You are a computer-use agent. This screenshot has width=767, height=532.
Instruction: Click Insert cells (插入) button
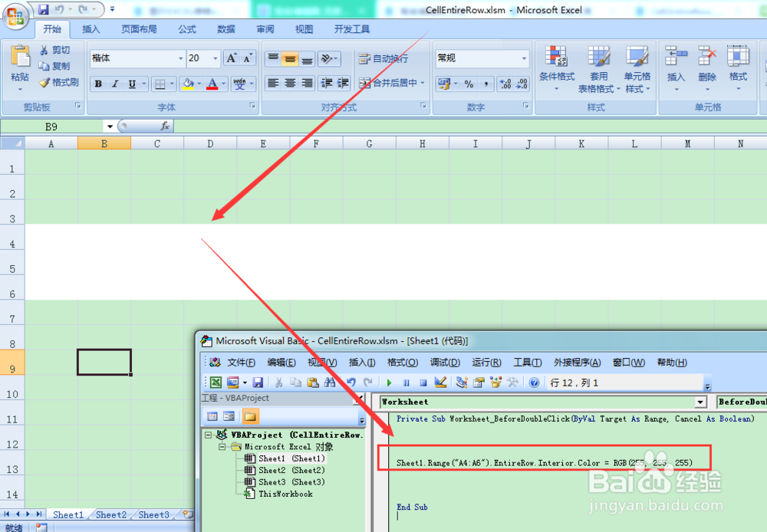[676, 69]
